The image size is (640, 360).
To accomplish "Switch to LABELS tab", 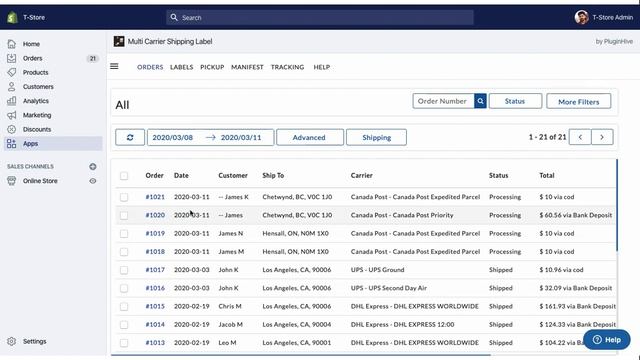I will point(182,67).
